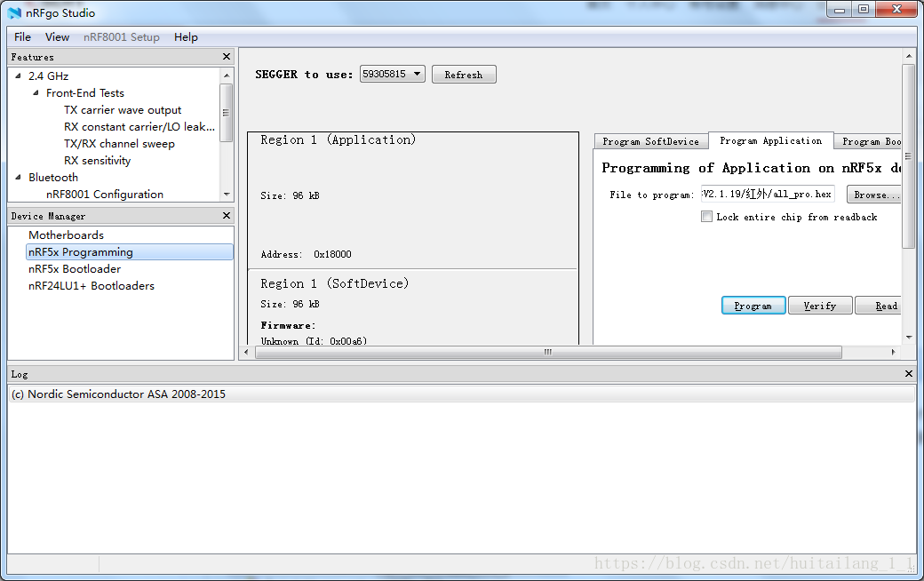This screenshot has width=924, height=581.
Task: Click the Unknown (Id: 0x00a6) firmware text
Action: tap(314, 340)
